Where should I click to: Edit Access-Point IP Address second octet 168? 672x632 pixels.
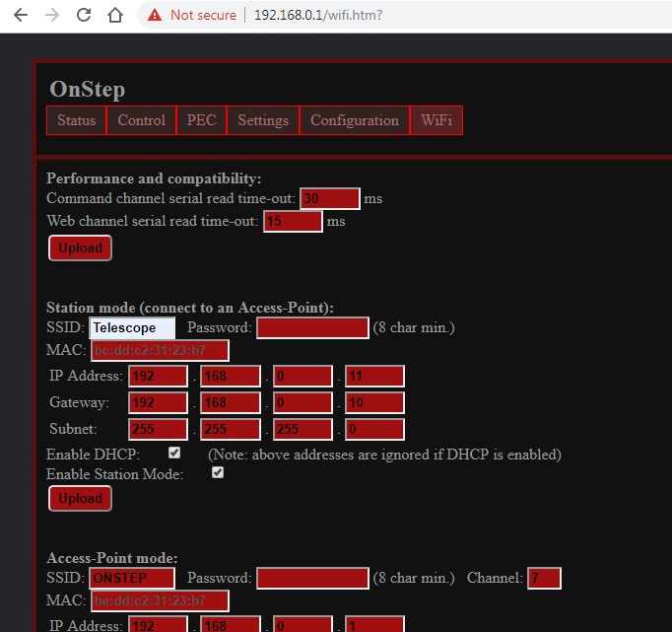point(231,624)
